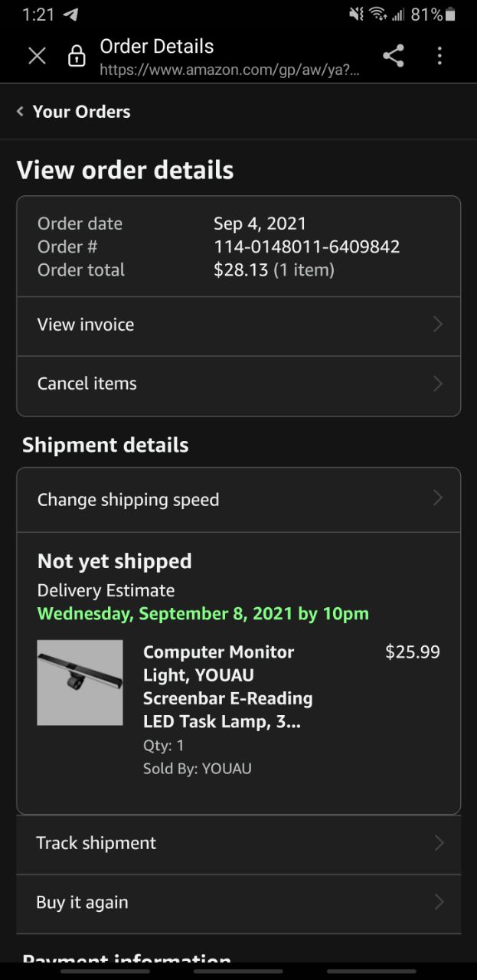Tap the URL address bar text

tap(229, 70)
